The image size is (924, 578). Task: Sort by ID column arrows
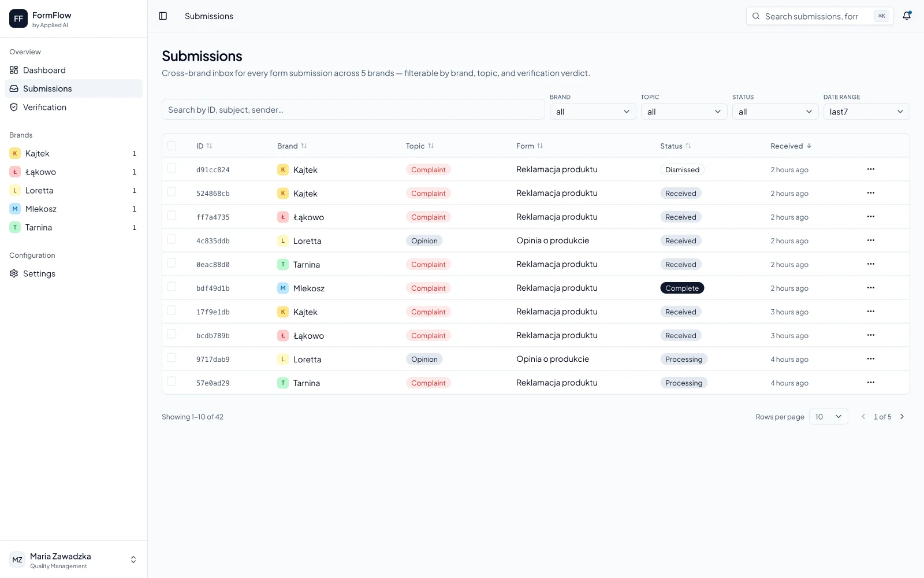tap(210, 146)
